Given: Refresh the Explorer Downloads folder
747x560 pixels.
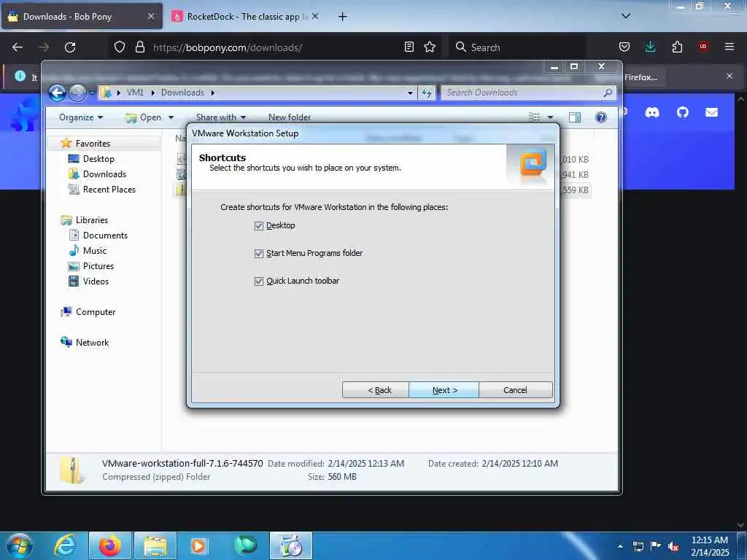Looking at the screenshot, I should (x=426, y=93).
